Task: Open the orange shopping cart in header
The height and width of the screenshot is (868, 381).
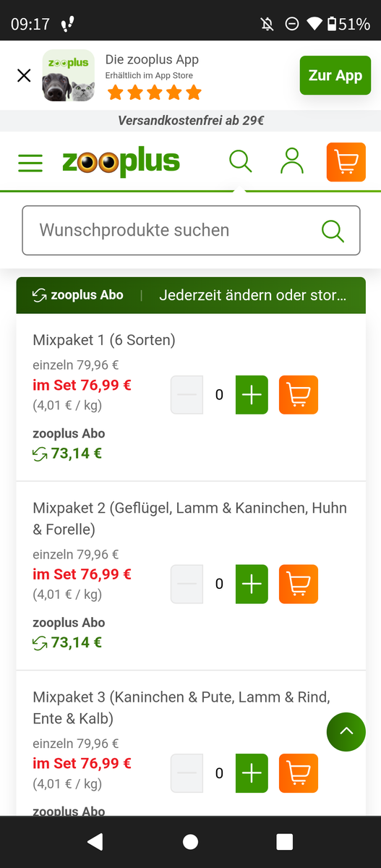Action: click(x=346, y=162)
